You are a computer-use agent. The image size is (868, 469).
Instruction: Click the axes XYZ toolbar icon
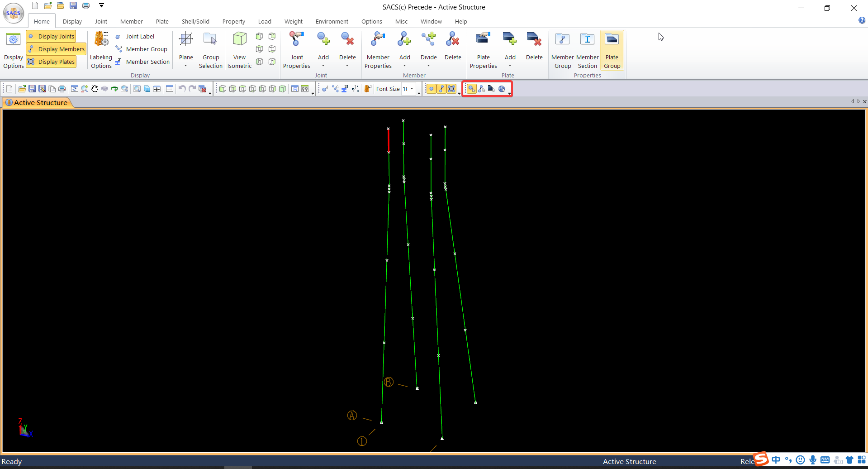(356, 89)
